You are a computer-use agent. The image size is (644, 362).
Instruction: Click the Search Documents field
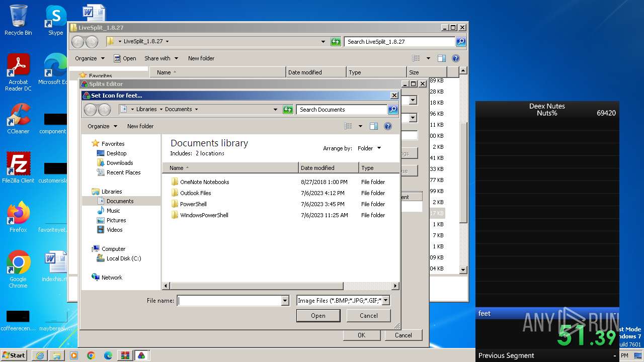coord(342,110)
